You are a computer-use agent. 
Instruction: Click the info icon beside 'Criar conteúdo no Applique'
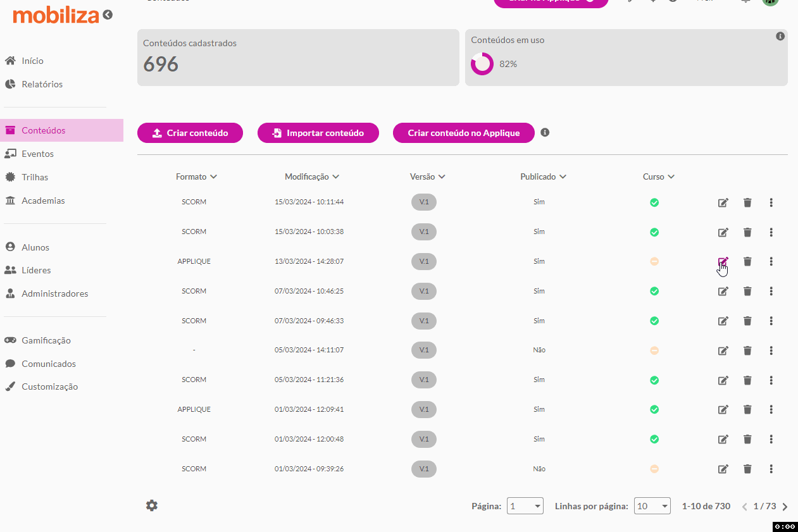pyautogui.click(x=545, y=133)
